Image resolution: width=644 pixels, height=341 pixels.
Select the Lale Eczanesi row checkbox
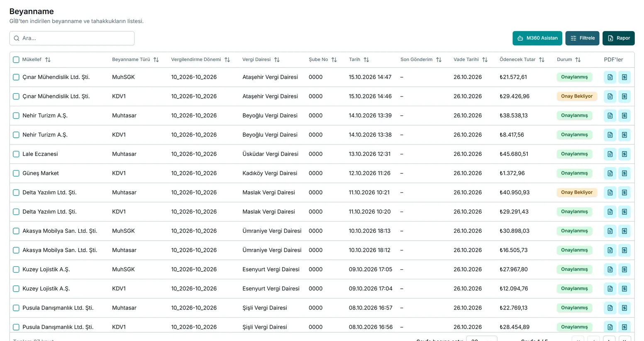pyautogui.click(x=16, y=154)
